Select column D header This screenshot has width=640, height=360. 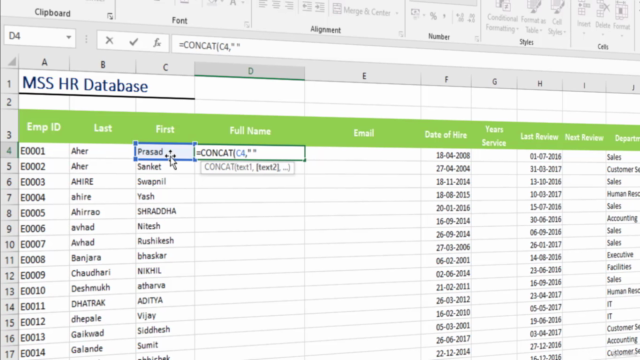coord(250,71)
